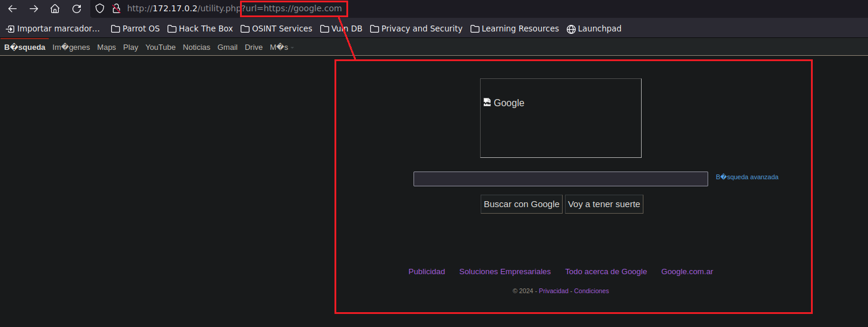Go to the browser home page
Screen dimensions: 868x327
(55, 9)
